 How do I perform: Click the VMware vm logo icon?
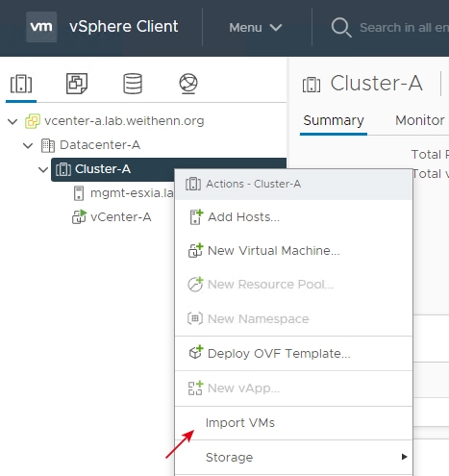(41, 27)
